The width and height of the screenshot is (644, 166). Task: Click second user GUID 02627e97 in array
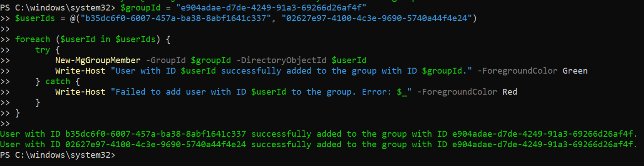tap(378, 18)
